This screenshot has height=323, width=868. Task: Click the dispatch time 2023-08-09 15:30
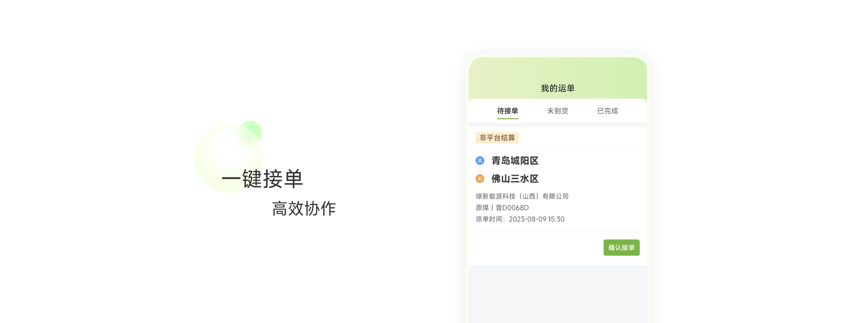[537, 219]
